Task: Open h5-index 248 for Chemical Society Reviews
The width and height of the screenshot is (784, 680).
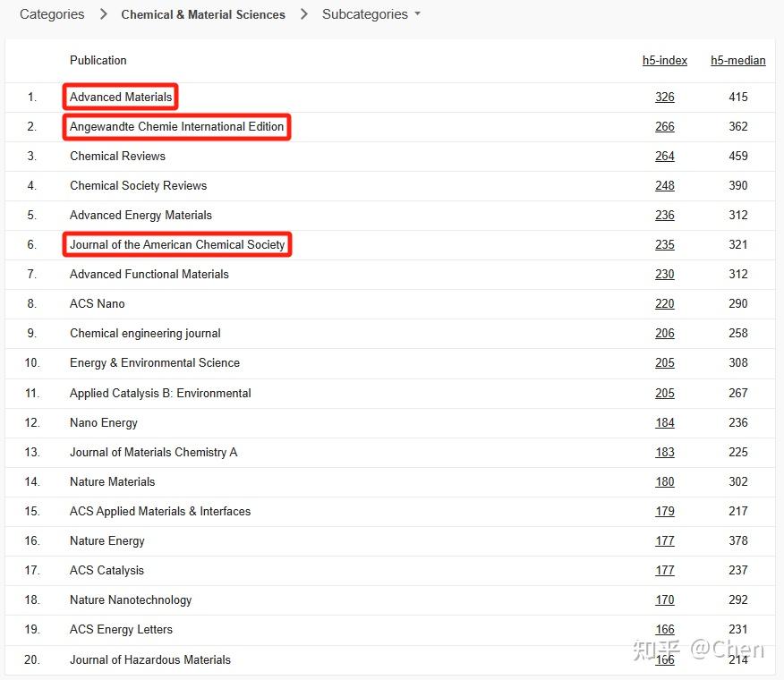Action: point(664,185)
